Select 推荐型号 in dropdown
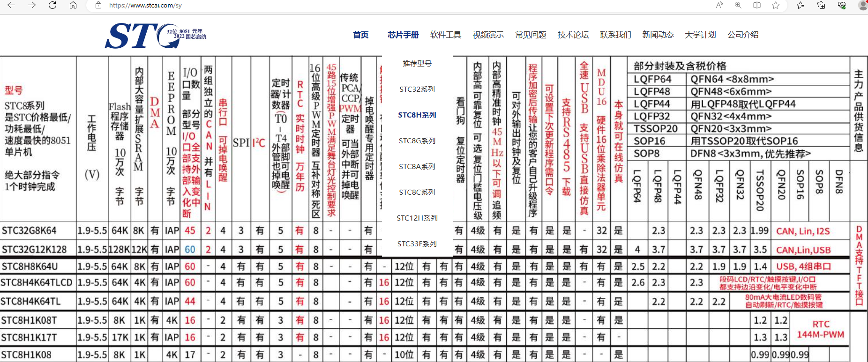This screenshot has height=362, width=868. pos(417,63)
